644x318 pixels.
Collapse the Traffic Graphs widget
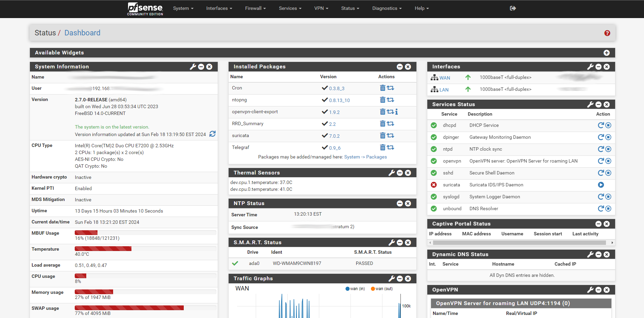click(x=400, y=279)
